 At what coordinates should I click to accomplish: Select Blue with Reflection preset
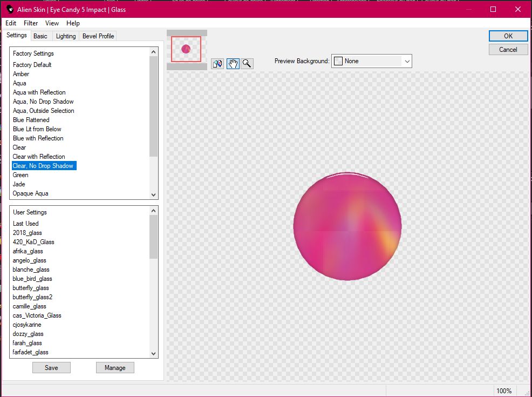click(38, 138)
